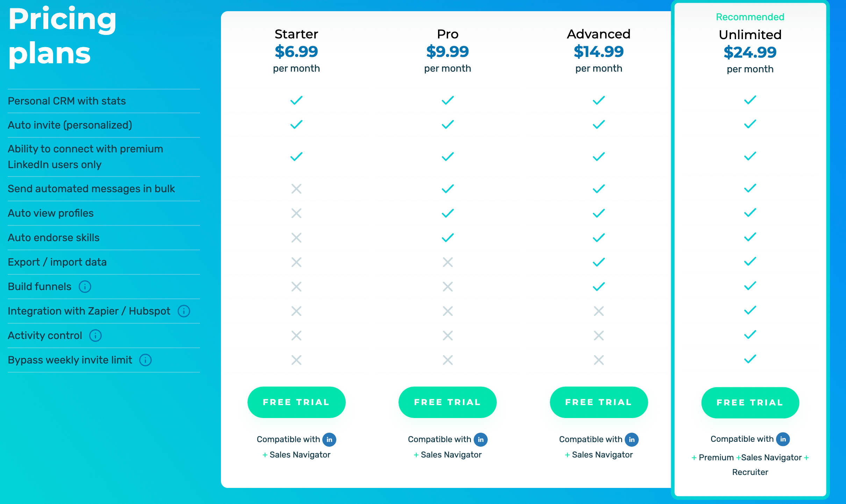This screenshot has height=504, width=846.
Task: Select the Starter pricing plan tab
Action: 294,34
